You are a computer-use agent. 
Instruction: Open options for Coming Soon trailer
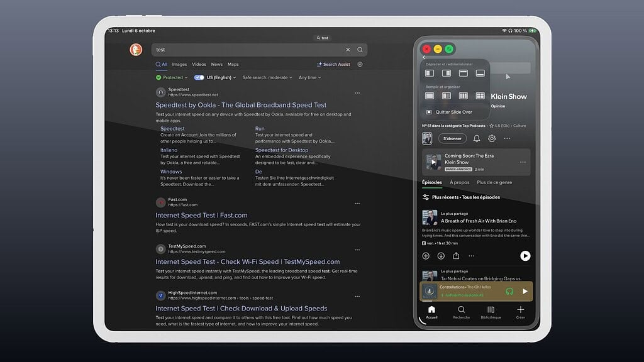click(x=523, y=162)
